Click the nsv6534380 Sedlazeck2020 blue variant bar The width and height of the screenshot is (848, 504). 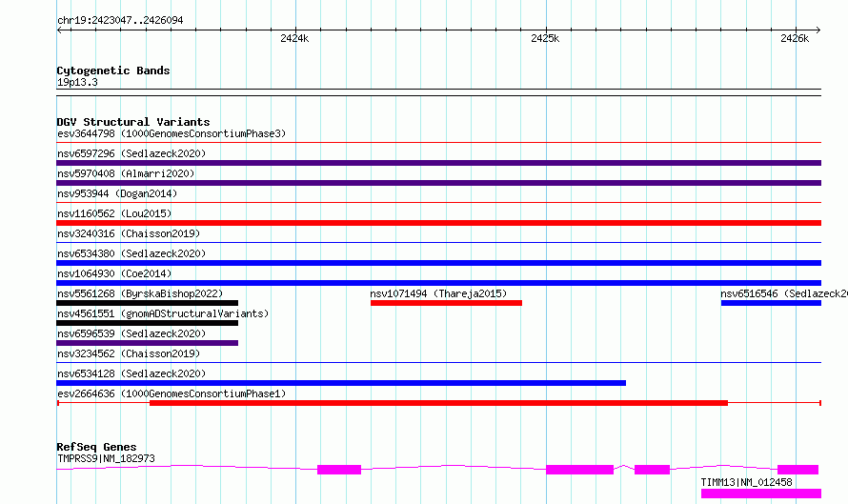point(438,263)
